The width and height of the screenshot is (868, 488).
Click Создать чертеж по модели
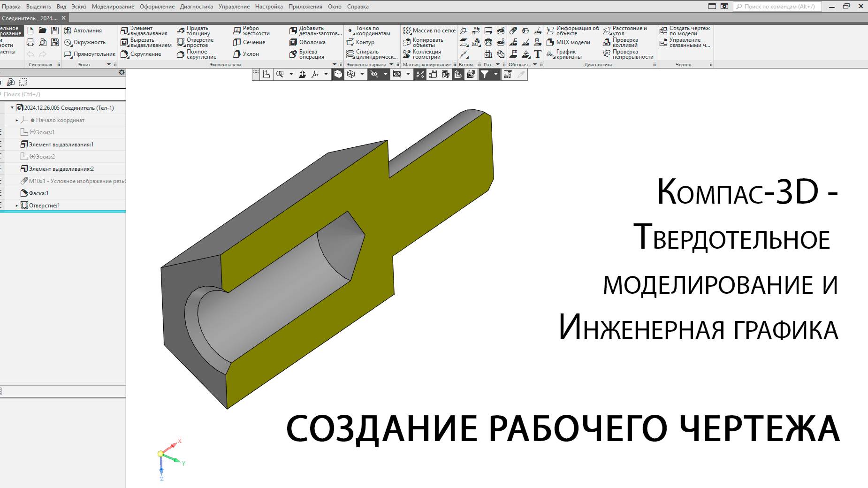tap(685, 31)
